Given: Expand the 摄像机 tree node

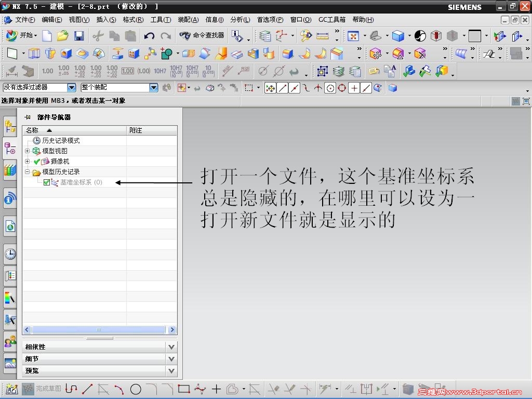Looking at the screenshot, I should (x=28, y=161).
